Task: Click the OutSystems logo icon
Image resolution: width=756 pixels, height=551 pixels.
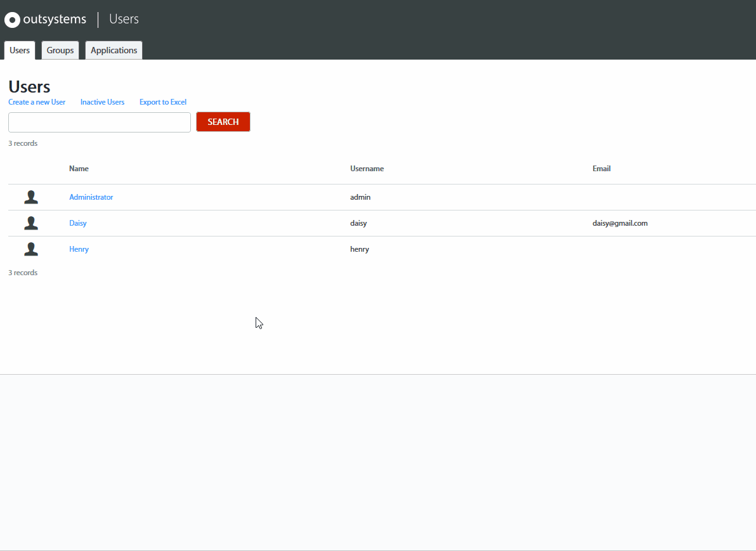Action: 12,20
